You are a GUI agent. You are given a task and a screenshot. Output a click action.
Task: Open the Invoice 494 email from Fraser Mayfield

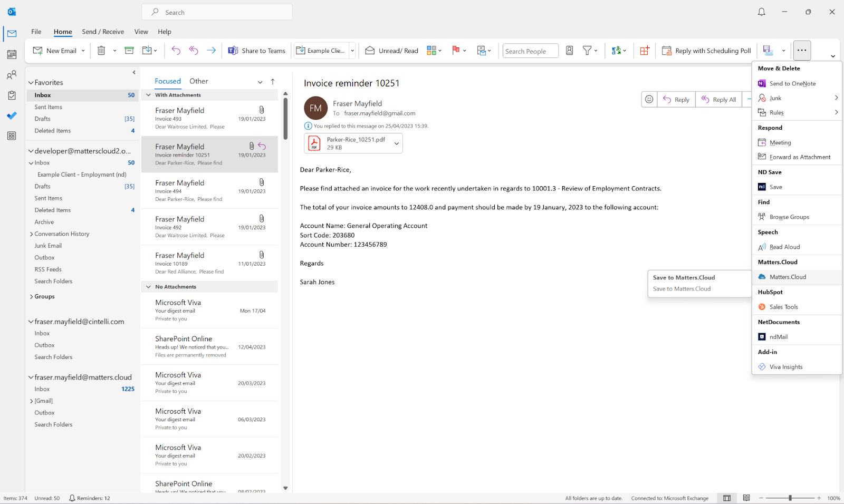tap(210, 191)
